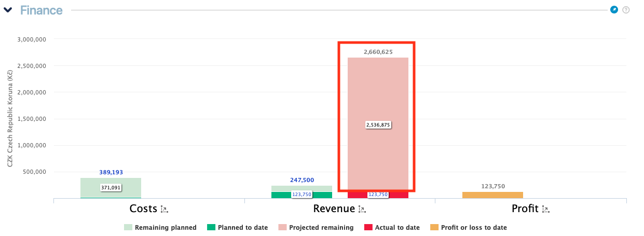Click the Revenue category label
This screenshot has height=236, width=644.
(x=334, y=209)
